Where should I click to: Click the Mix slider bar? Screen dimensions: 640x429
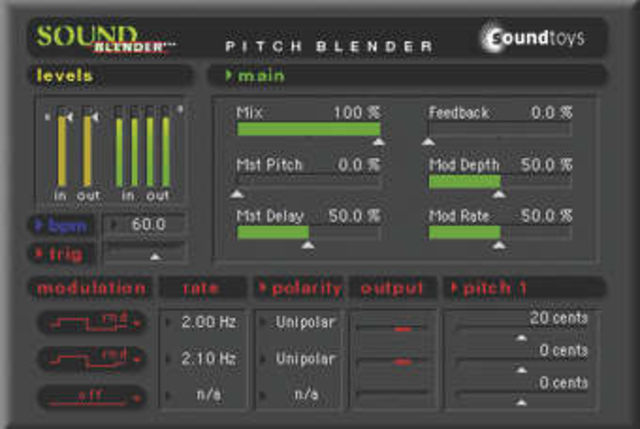tap(309, 129)
